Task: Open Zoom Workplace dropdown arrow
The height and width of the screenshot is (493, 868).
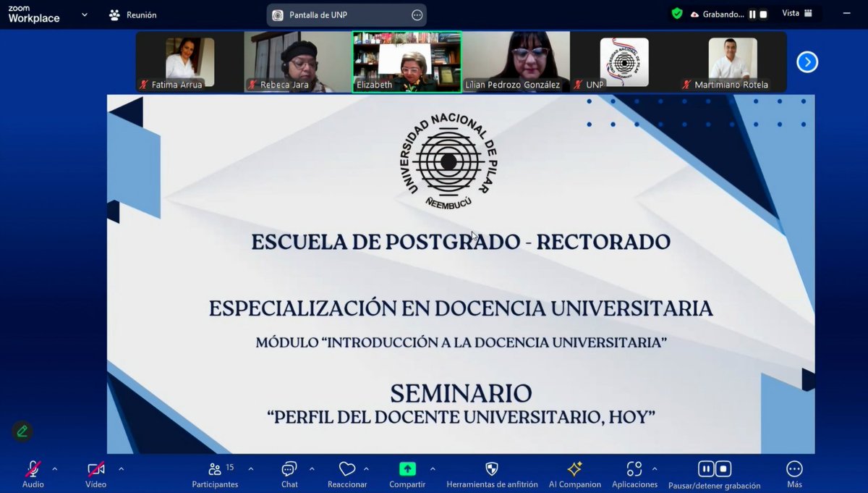Action: point(85,14)
